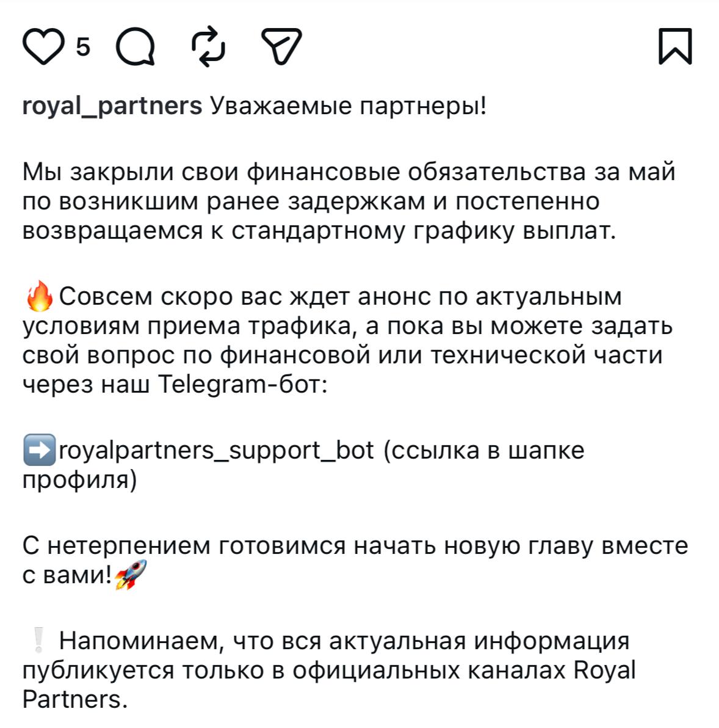Repost using the circular arrows icon
Screen dimensions: 719x728
[x=208, y=46]
